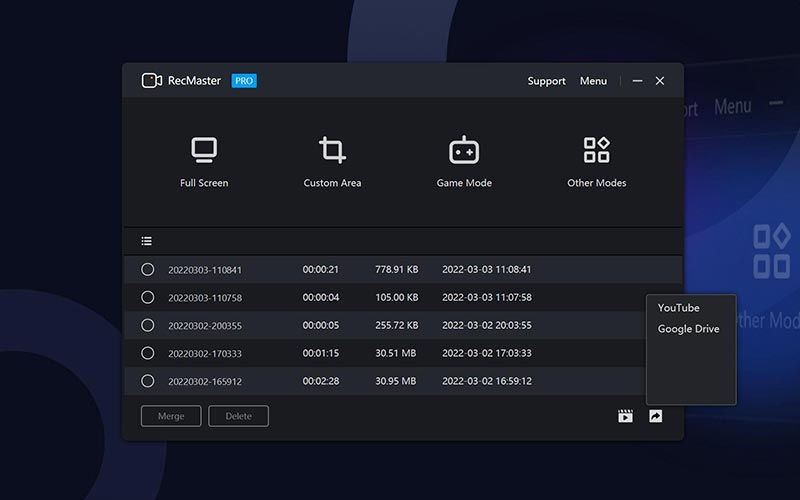Click duration 00:00:21
The height and width of the screenshot is (500, 800).
320,269
